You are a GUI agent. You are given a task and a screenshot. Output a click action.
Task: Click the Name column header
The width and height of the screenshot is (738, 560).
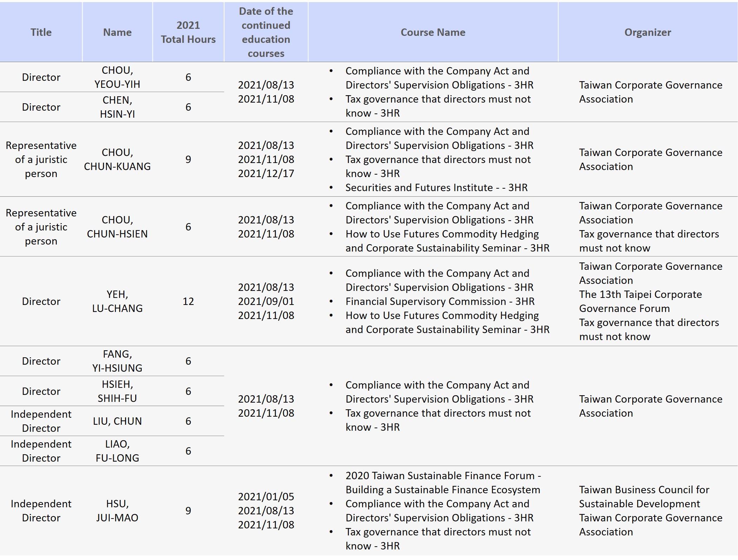click(x=117, y=32)
